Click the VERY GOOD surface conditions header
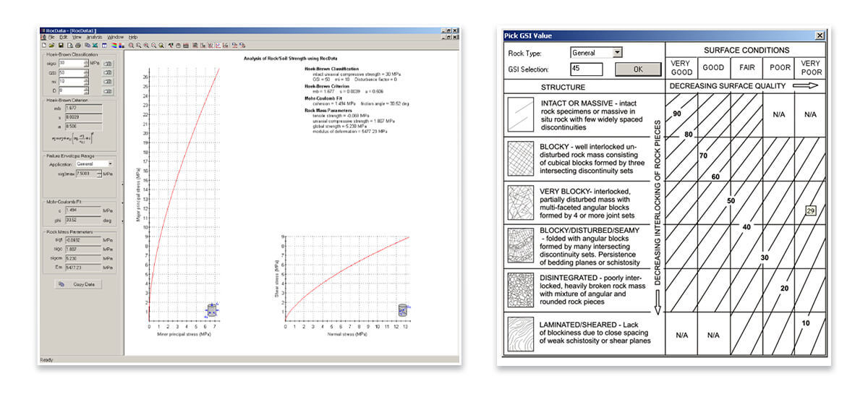The height and width of the screenshot is (405, 868). point(681,68)
